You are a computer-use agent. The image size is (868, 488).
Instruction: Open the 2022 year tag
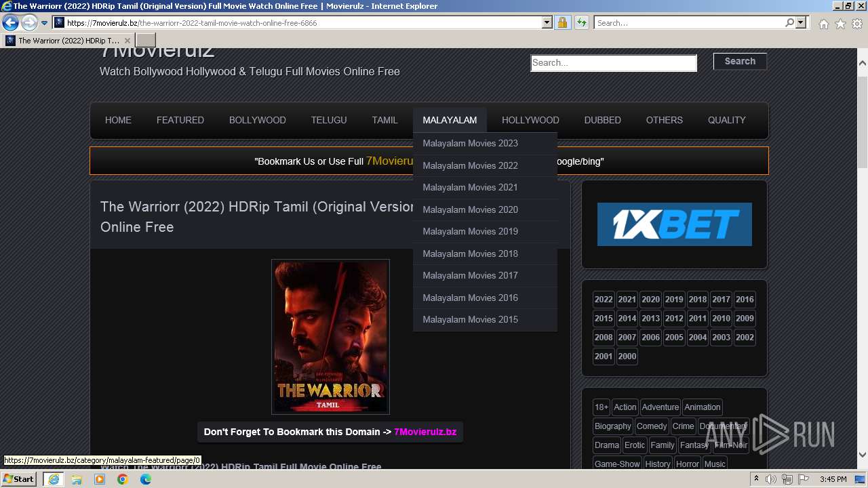click(x=604, y=299)
